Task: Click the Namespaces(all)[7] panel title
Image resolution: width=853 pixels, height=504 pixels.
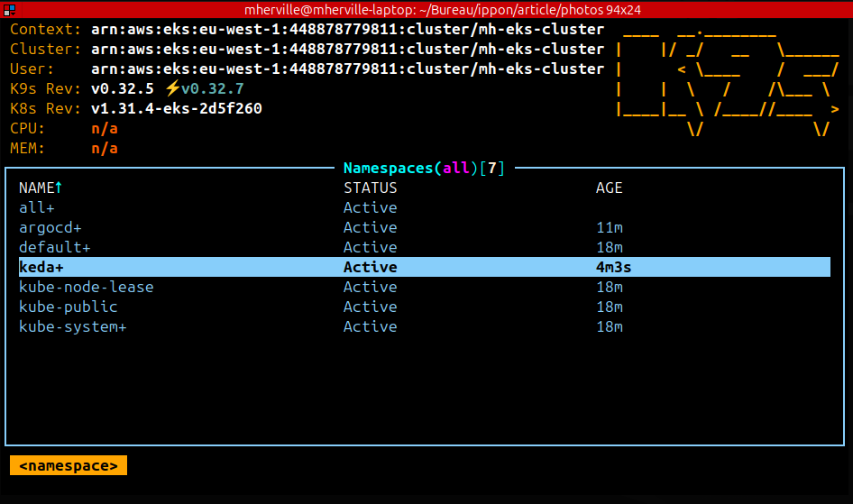Action: pos(425,168)
